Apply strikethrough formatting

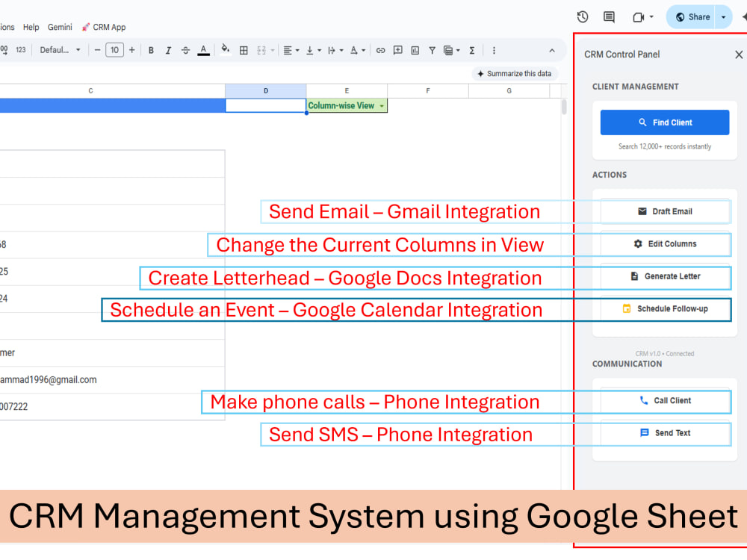pyautogui.click(x=185, y=50)
